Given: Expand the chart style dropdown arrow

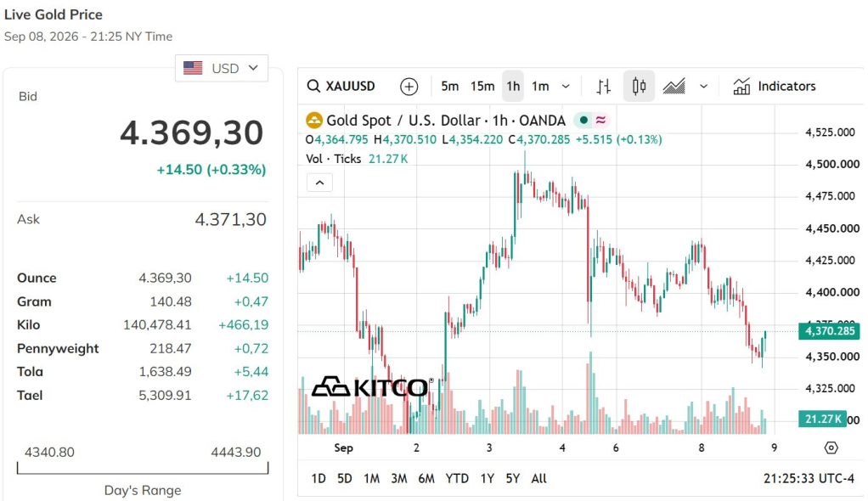Looking at the screenshot, I should [x=703, y=87].
